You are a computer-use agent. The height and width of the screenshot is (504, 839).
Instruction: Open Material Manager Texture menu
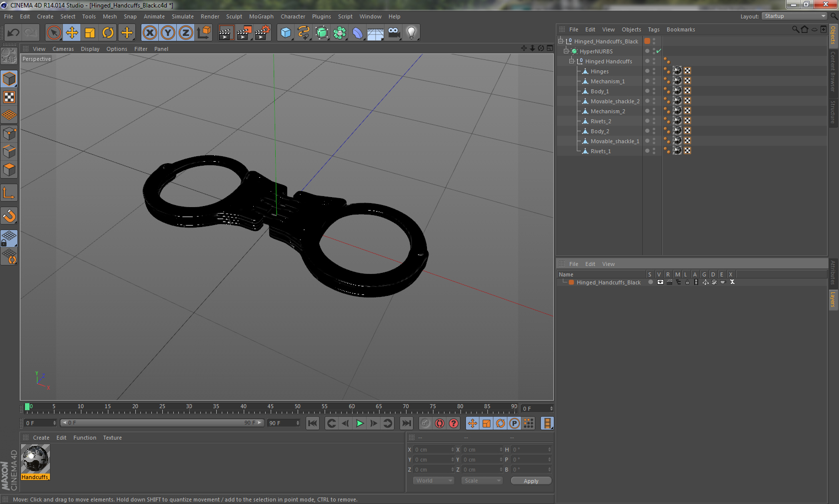click(112, 438)
